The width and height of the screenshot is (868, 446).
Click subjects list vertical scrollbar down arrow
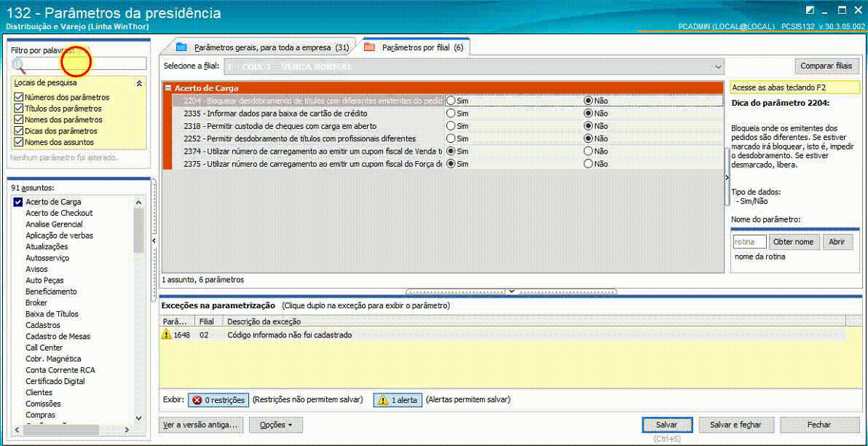[x=139, y=417]
